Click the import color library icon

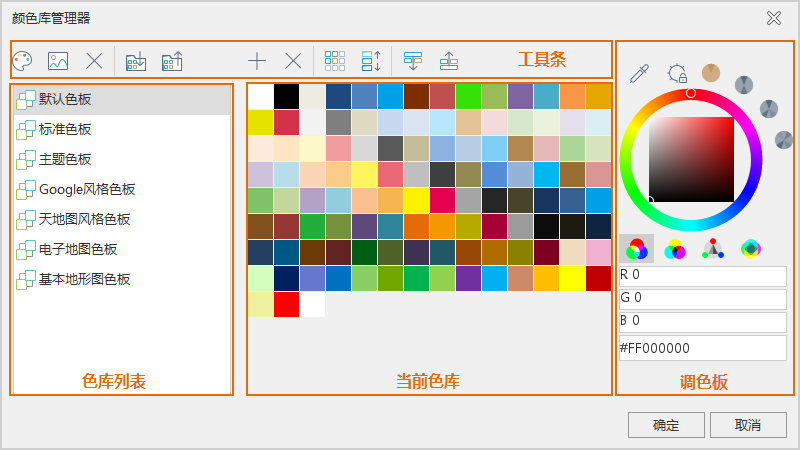[136, 60]
